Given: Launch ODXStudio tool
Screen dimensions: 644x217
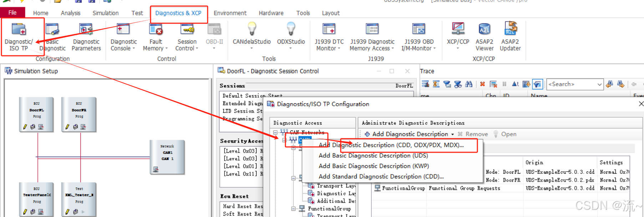Looking at the screenshot, I should (x=291, y=35).
